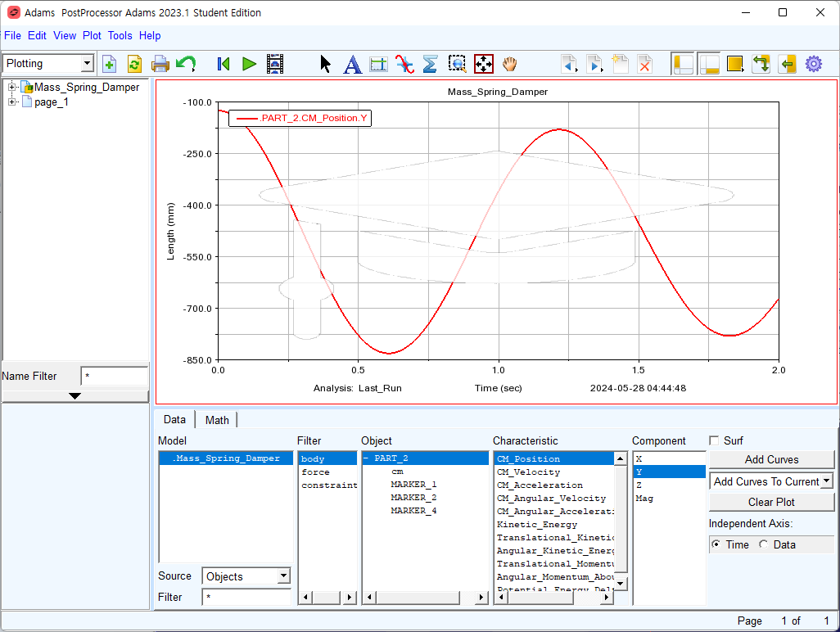
Task: Open the Add Curves To Current dropdown
Action: point(827,481)
